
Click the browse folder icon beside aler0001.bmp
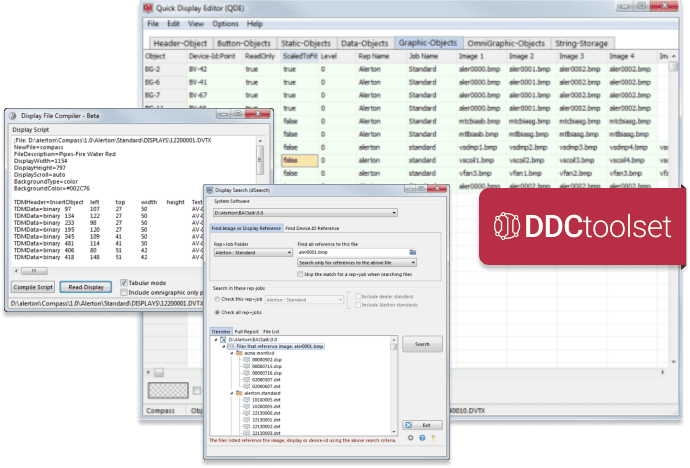[412, 252]
